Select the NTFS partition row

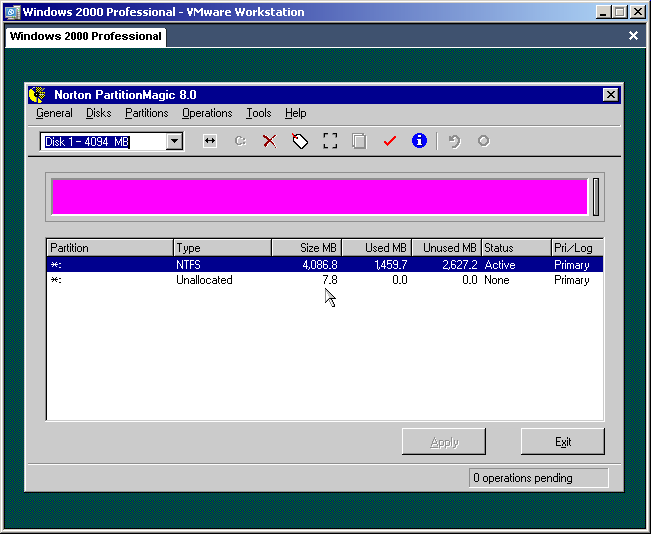coord(325,265)
